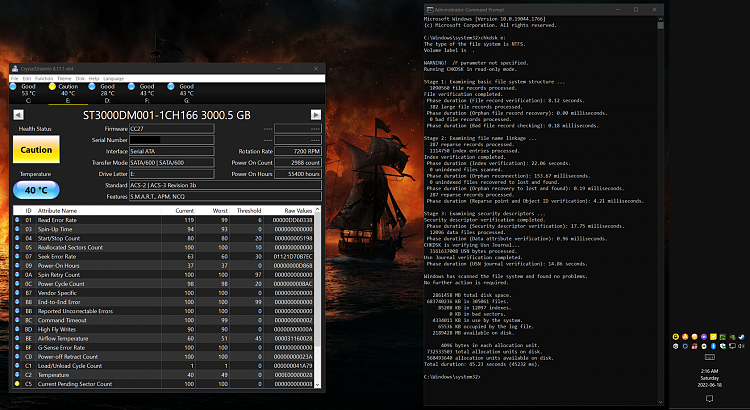Click the yellow Caution health status button
The height and width of the screenshot is (410, 750).
click(x=36, y=150)
